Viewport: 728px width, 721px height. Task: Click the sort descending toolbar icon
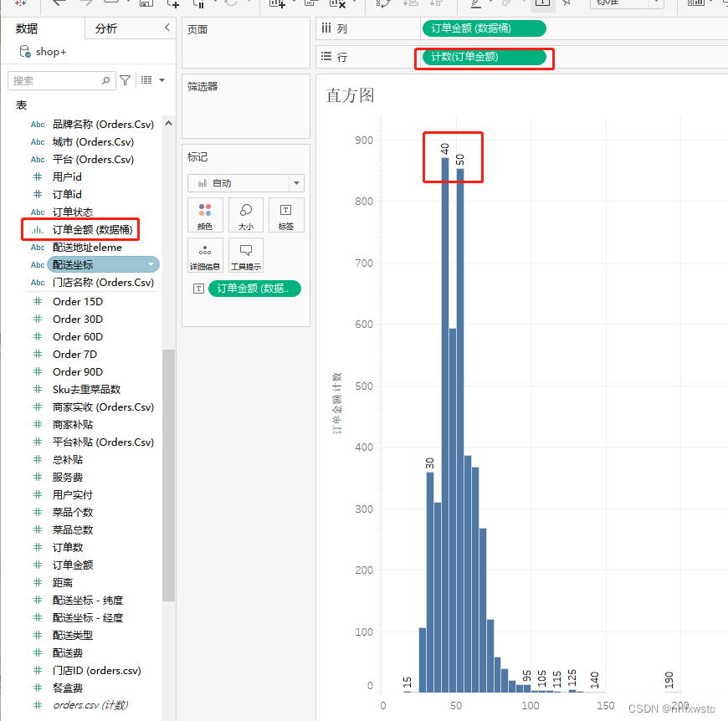pyautogui.click(x=437, y=5)
